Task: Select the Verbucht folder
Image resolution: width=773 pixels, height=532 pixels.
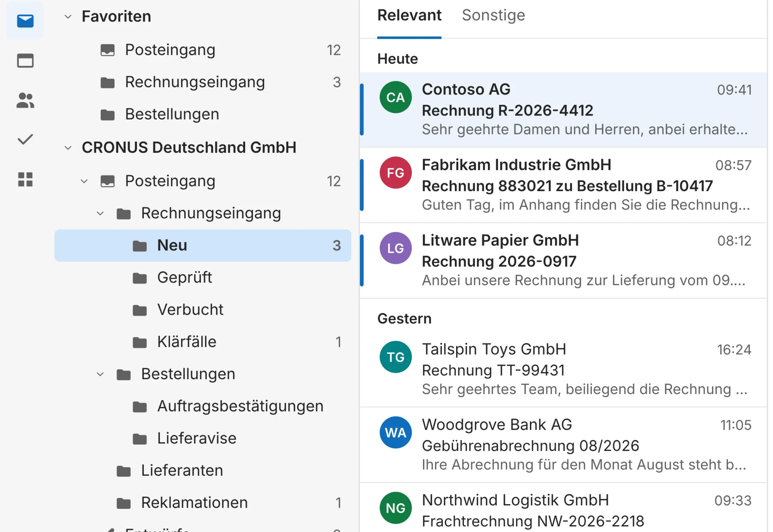Action: (x=203, y=310)
